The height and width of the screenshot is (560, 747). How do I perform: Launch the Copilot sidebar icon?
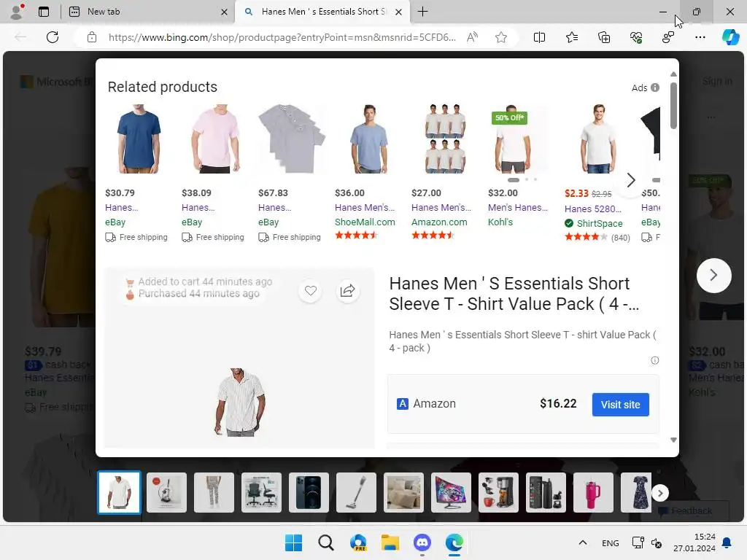click(x=730, y=37)
